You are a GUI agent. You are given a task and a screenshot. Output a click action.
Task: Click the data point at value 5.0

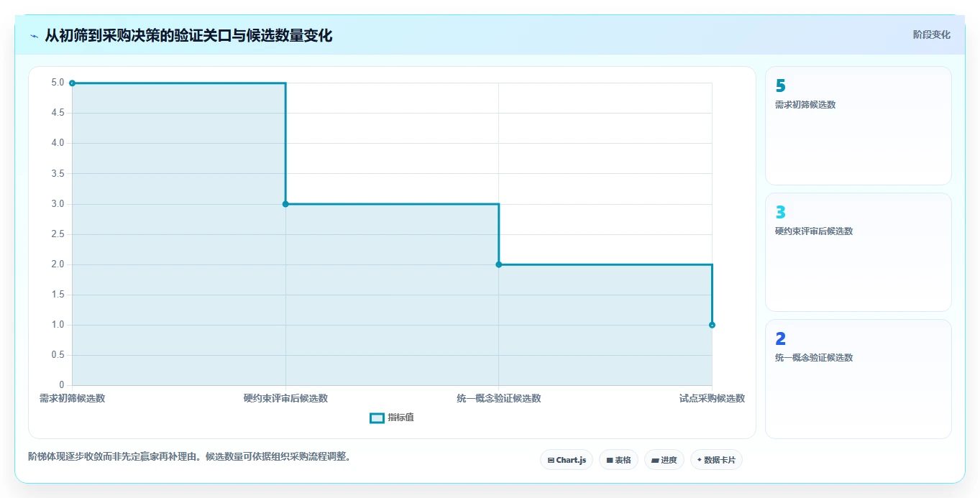pyautogui.click(x=72, y=83)
